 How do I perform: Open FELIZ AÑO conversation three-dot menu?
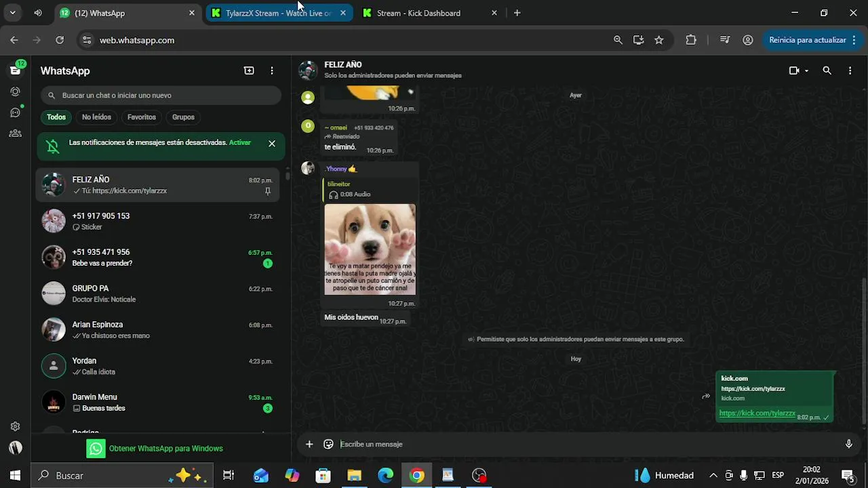[x=850, y=70]
